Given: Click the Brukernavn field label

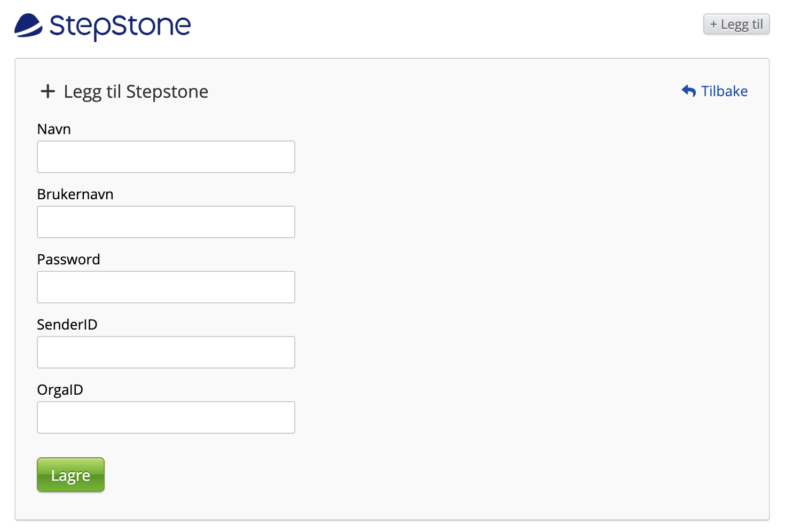Looking at the screenshot, I should [75, 194].
